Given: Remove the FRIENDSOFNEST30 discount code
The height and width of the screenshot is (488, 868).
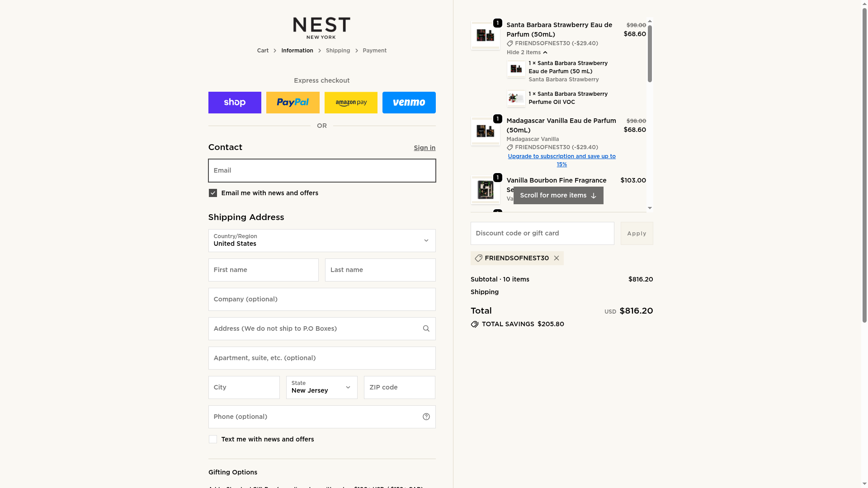Looking at the screenshot, I should pos(557,258).
